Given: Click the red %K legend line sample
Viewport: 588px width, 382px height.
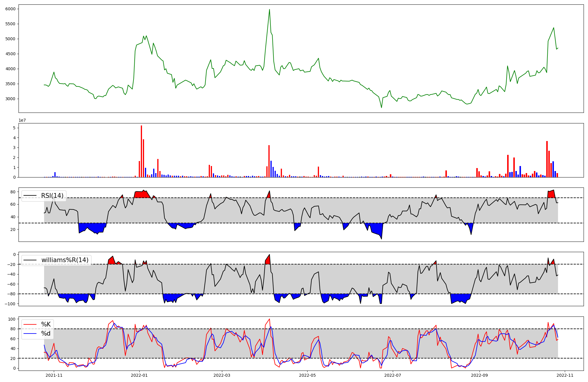Looking at the screenshot, I should click(x=30, y=324).
